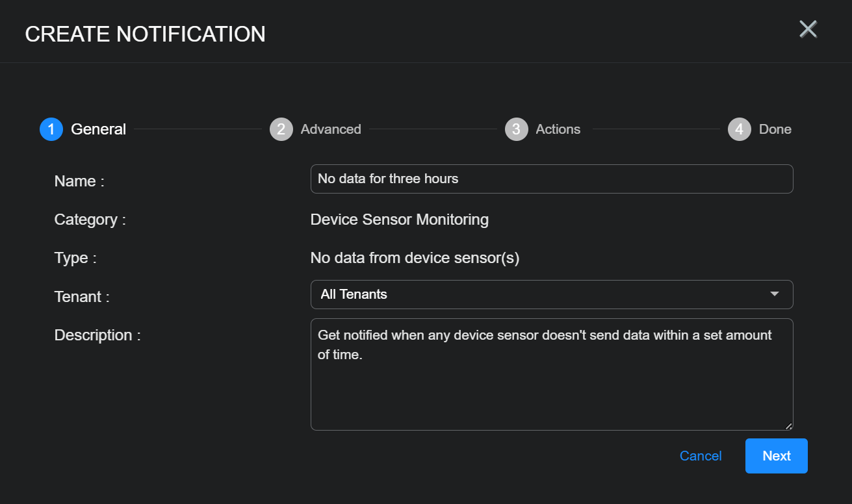Select the Done step label
Screen dimensions: 852x504
tap(775, 129)
